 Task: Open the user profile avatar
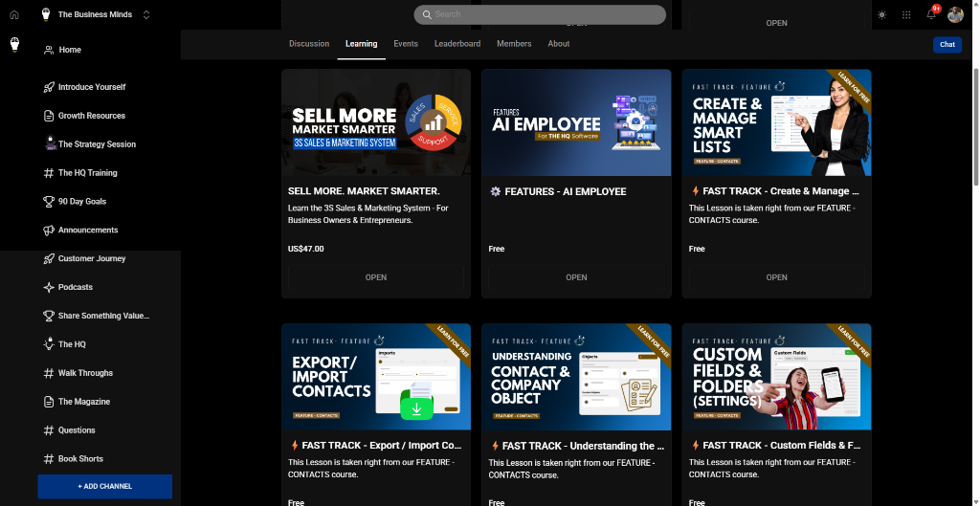click(955, 15)
